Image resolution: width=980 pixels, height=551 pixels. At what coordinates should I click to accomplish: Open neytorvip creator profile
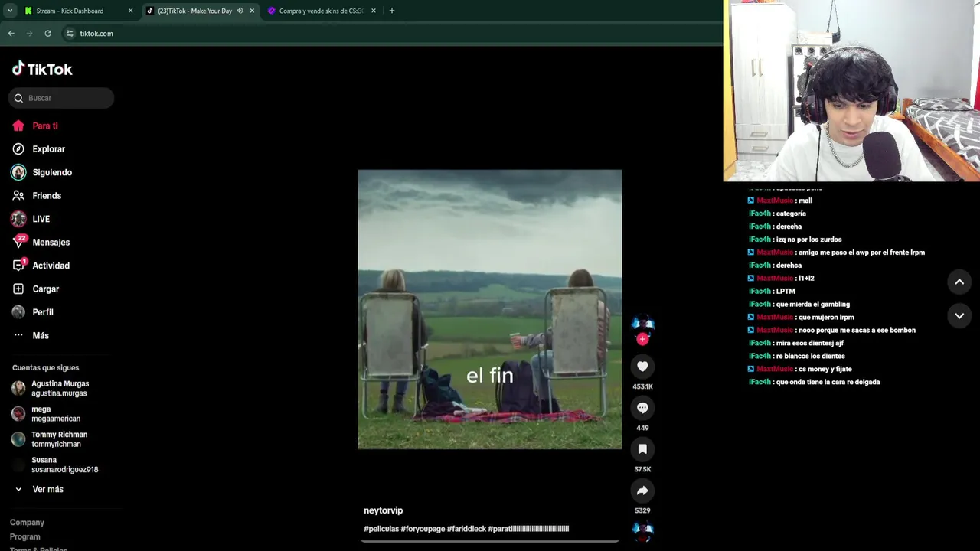tap(383, 510)
